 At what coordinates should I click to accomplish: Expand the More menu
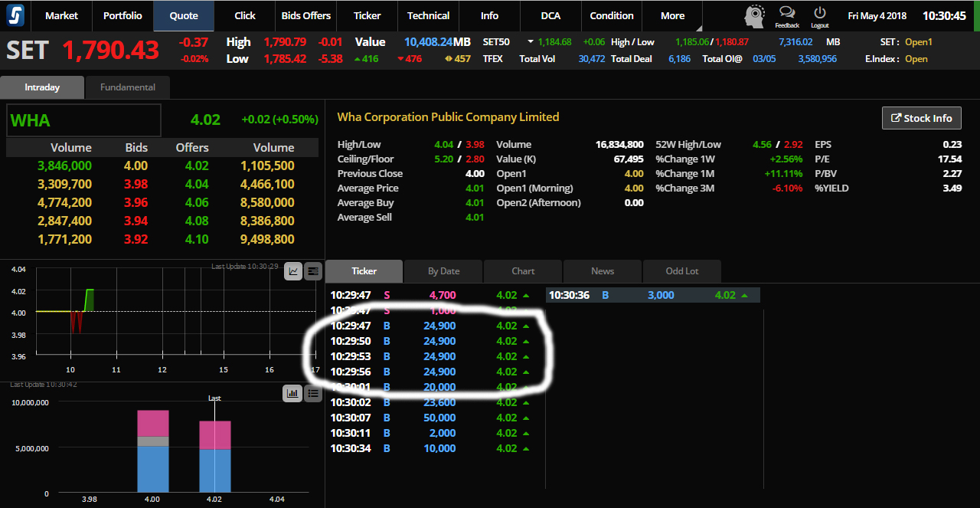673,15
